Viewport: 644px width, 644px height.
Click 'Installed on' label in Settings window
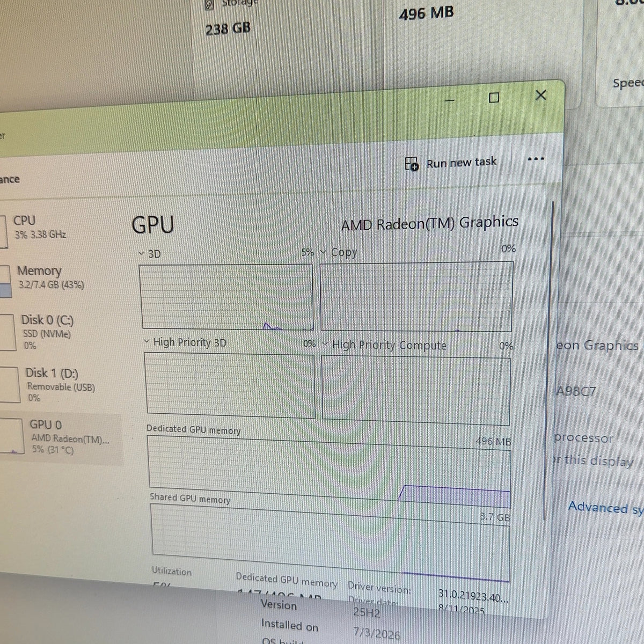(x=290, y=625)
